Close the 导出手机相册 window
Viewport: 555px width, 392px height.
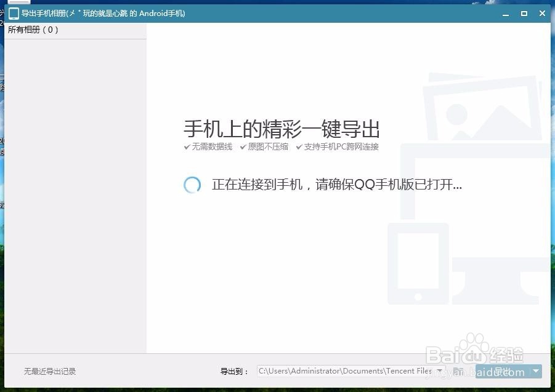click(542, 14)
